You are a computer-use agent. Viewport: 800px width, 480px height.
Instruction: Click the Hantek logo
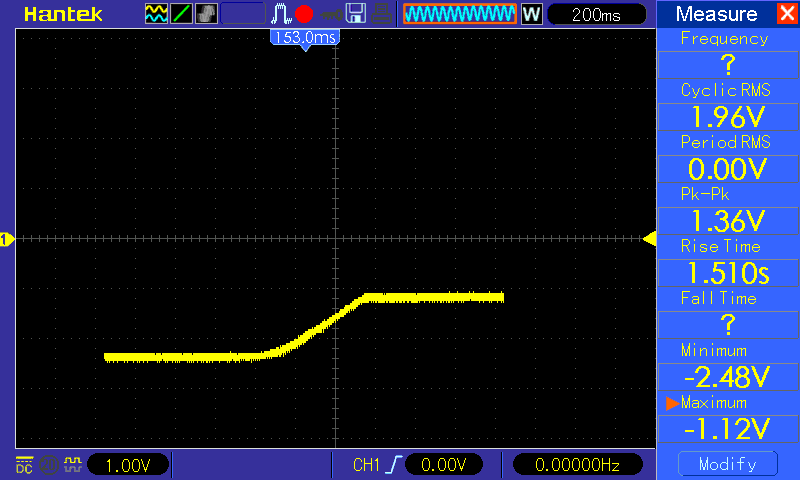click(63, 14)
